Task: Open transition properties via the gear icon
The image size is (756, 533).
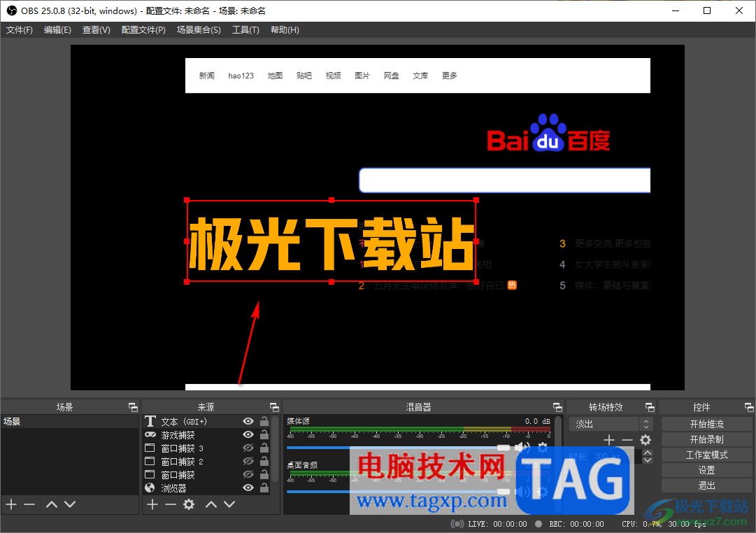Action: tap(645, 440)
